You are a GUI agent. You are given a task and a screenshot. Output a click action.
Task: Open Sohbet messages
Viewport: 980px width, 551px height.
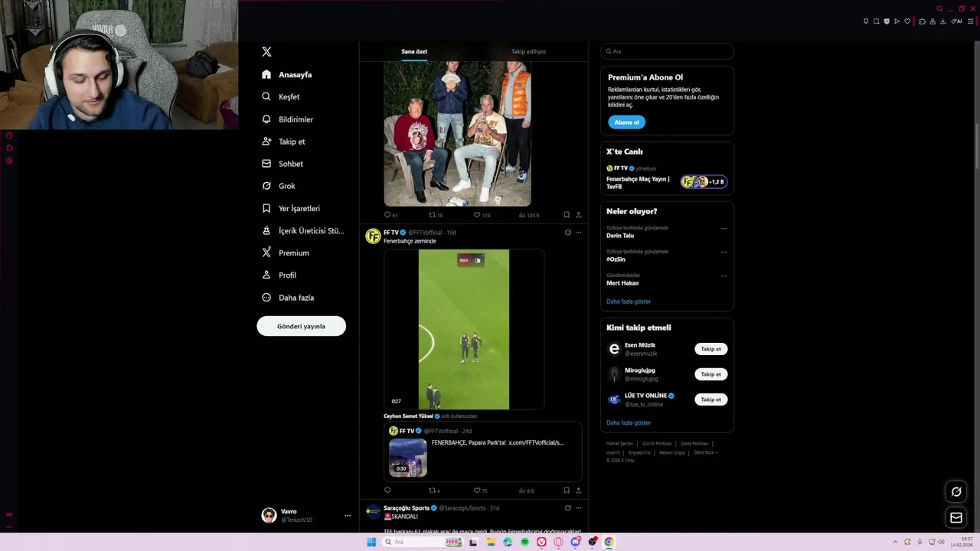[283, 164]
